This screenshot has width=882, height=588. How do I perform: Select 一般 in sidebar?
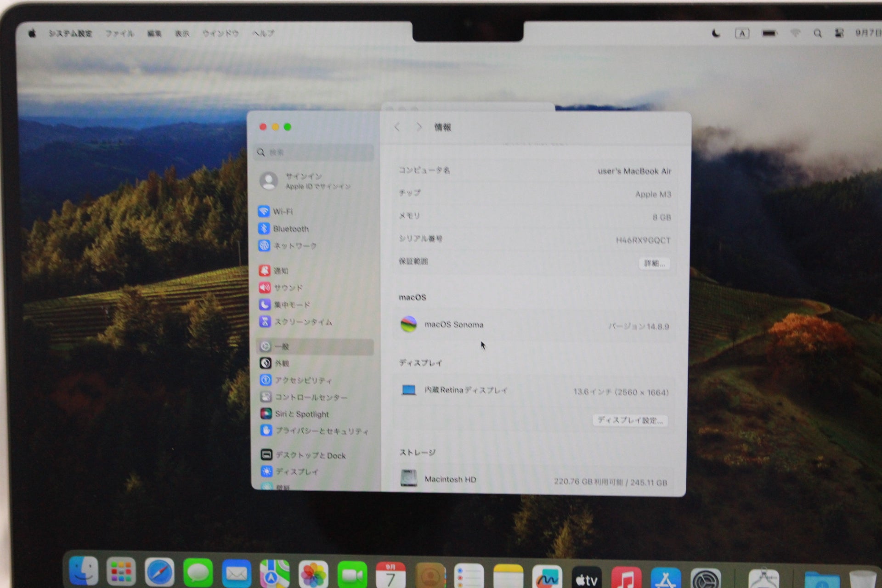315,346
